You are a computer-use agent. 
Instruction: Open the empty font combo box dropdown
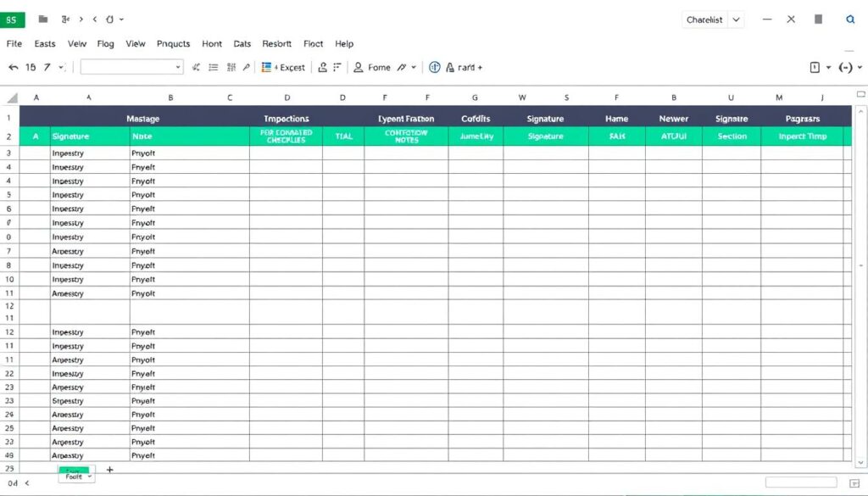coord(177,67)
